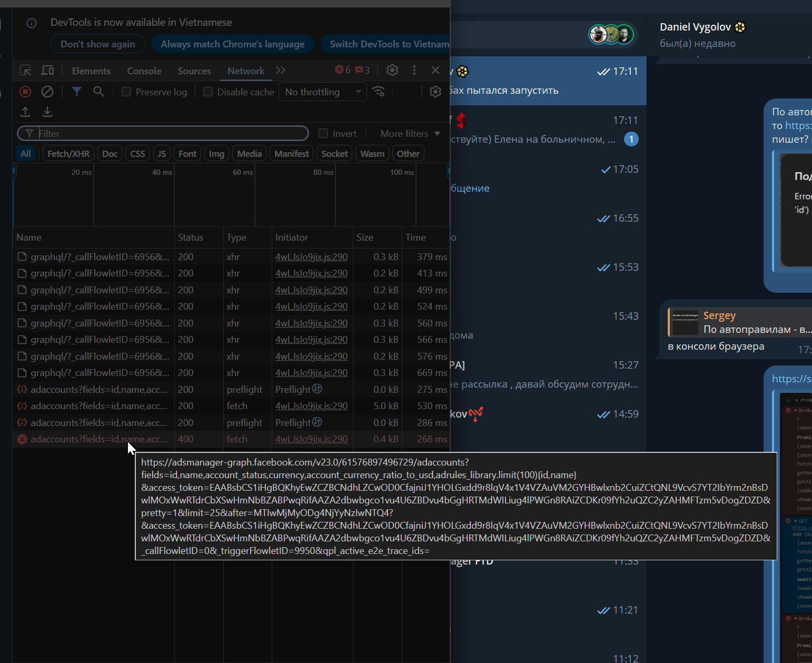Screen dimensions: 812x663
Task: Export HAR file download icon
Action: tap(47, 112)
